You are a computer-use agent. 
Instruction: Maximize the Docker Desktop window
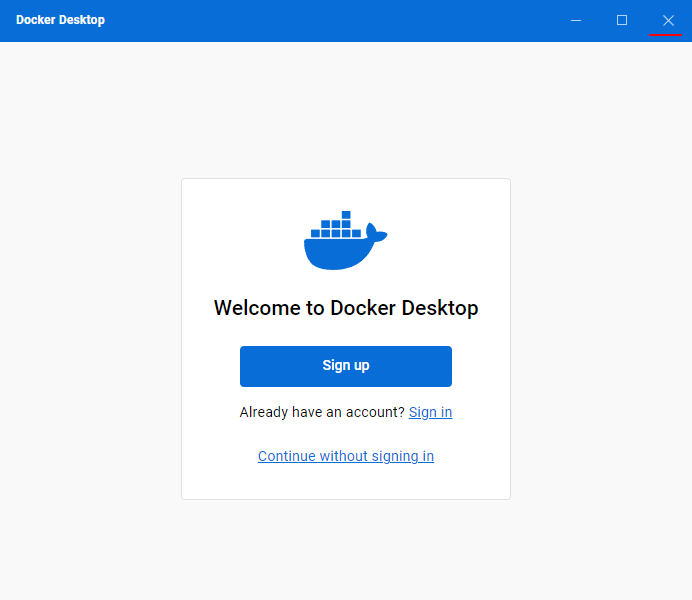(622, 20)
